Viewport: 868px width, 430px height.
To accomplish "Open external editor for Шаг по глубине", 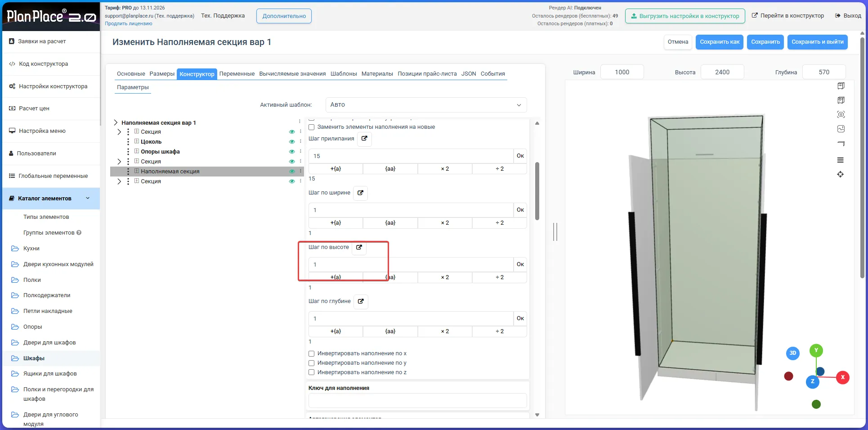I will click(361, 301).
